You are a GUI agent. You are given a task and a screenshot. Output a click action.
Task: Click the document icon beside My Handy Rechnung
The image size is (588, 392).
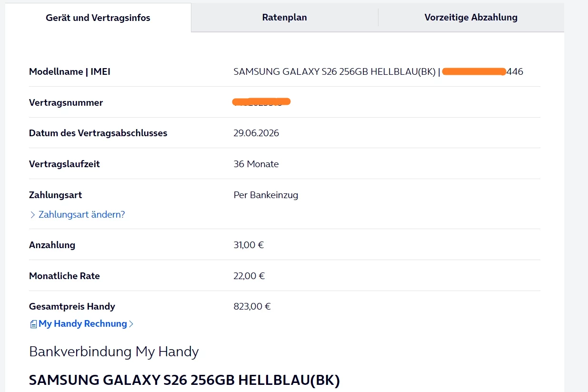(33, 324)
